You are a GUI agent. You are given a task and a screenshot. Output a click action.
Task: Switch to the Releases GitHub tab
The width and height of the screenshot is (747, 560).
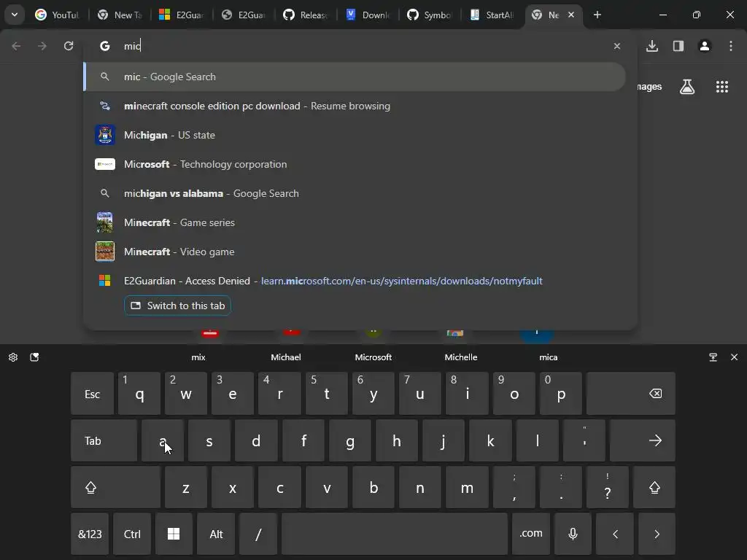coord(305,15)
